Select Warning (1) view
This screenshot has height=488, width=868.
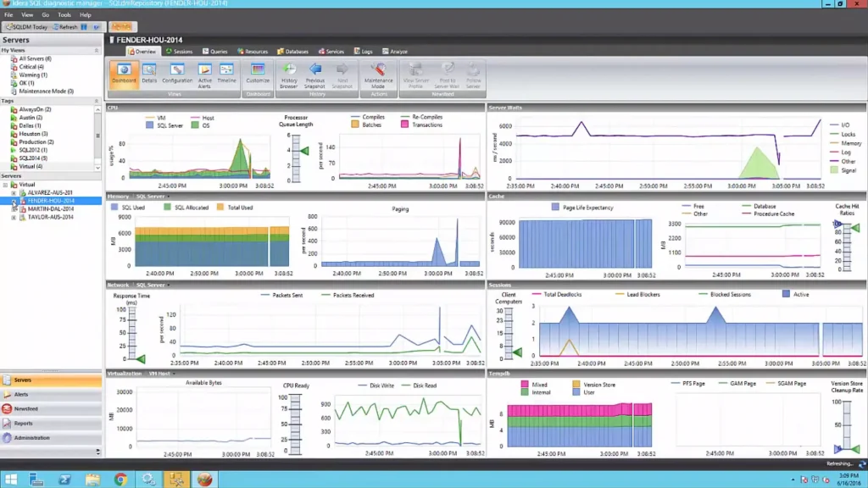33,75
